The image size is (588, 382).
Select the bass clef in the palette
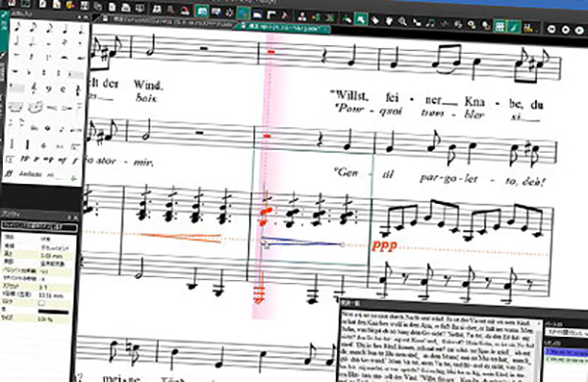point(49,89)
